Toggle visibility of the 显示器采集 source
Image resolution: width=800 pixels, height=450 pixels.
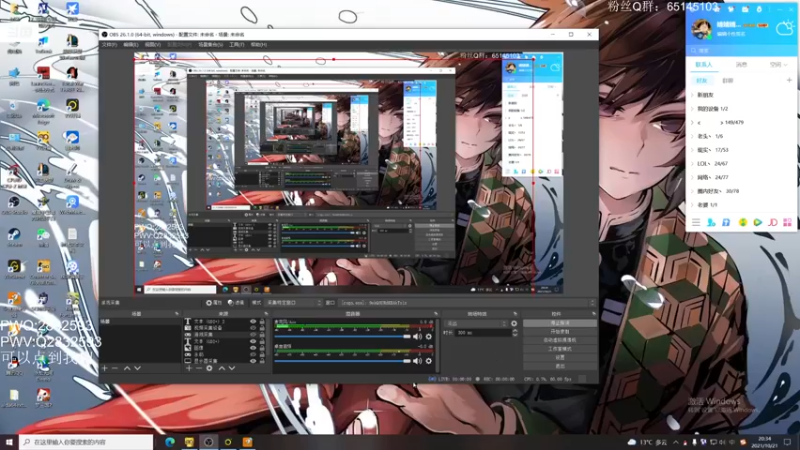point(253,361)
